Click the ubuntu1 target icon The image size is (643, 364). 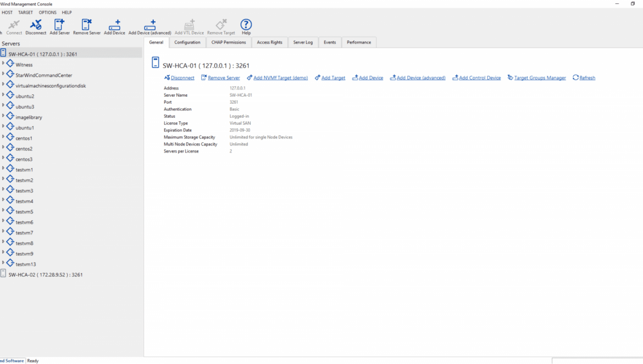(x=10, y=127)
